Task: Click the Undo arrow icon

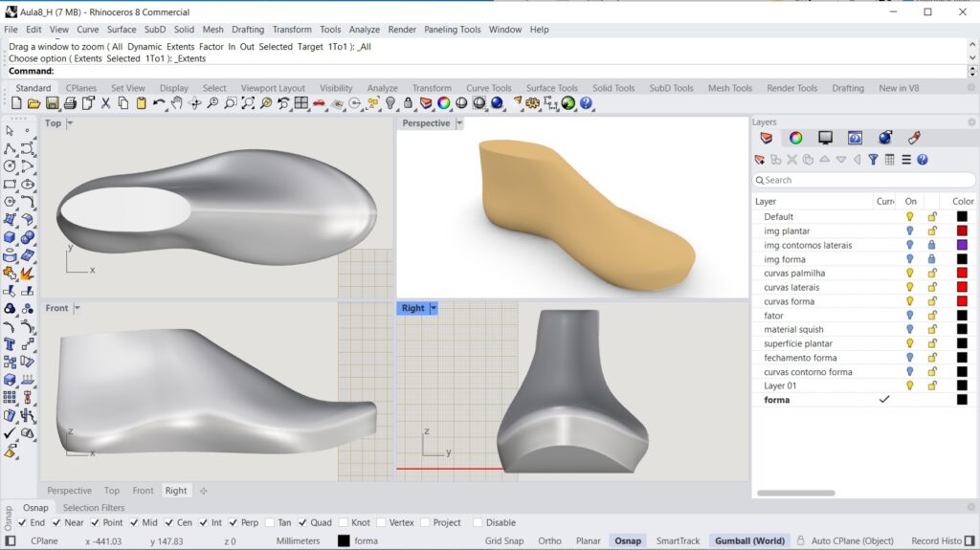Action: click(160, 103)
